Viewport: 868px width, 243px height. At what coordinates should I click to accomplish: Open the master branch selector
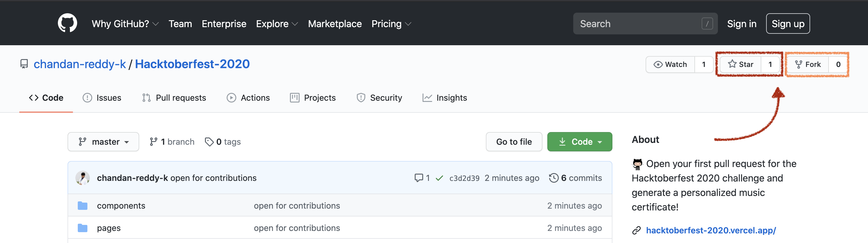pos(103,142)
